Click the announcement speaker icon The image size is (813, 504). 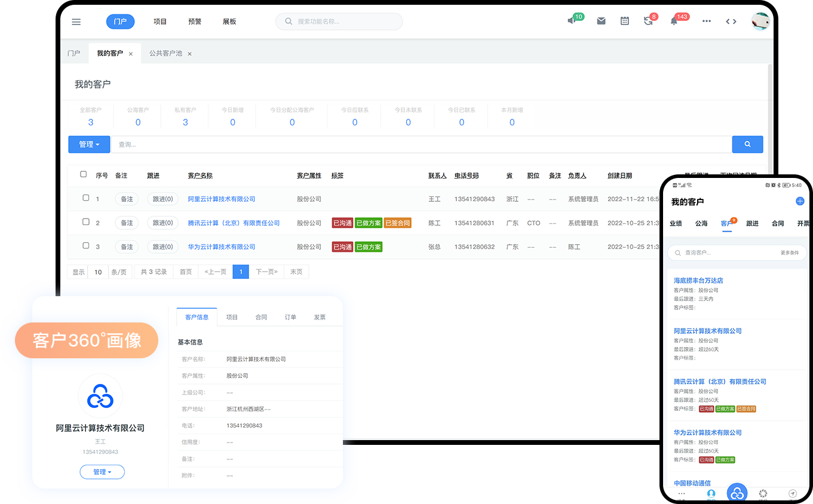572,21
